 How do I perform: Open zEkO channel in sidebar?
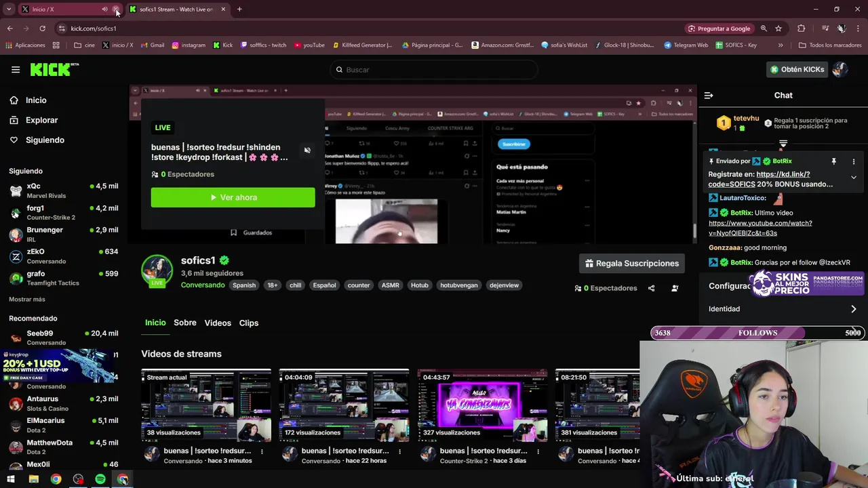[x=63, y=256]
